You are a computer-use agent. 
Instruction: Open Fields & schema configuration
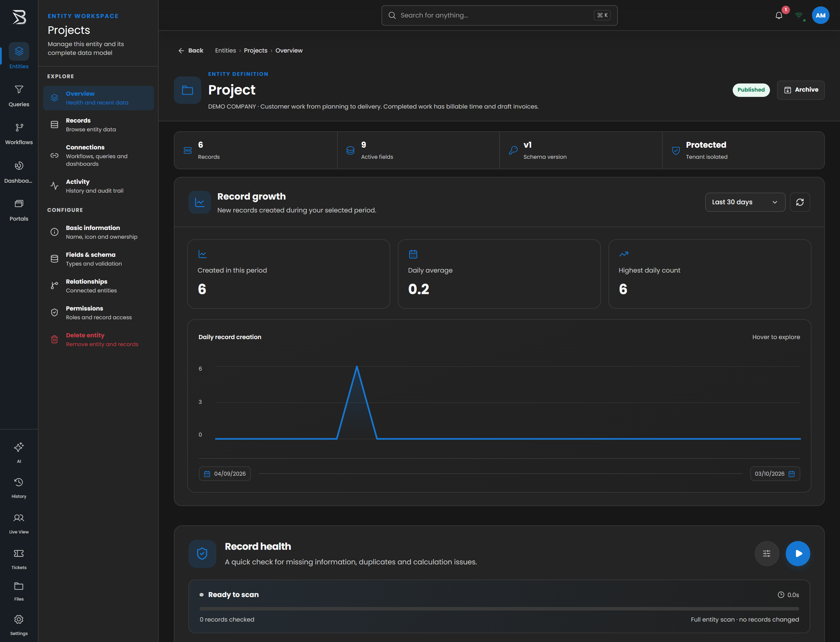click(99, 259)
